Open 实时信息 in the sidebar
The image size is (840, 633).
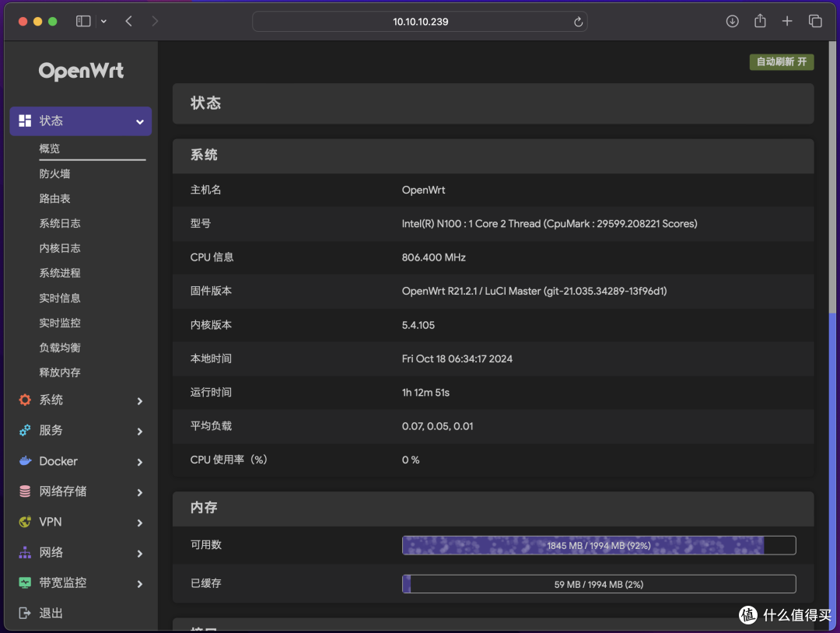59,298
